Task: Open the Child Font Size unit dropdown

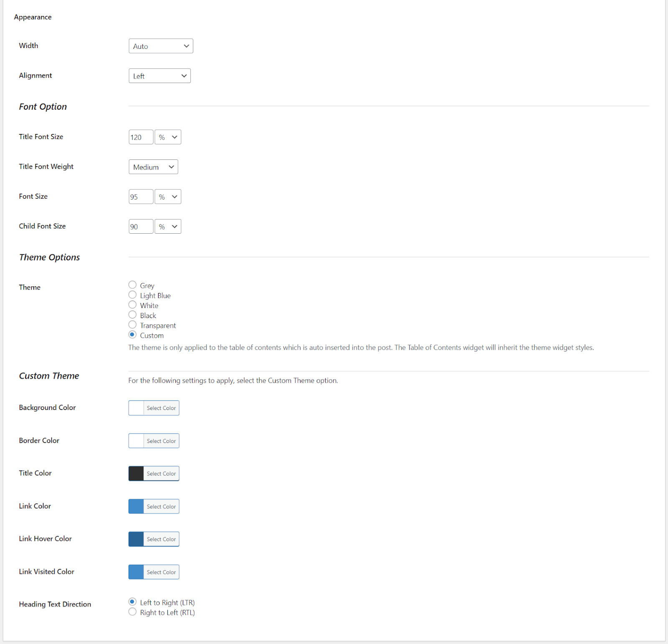Action: pos(168,227)
